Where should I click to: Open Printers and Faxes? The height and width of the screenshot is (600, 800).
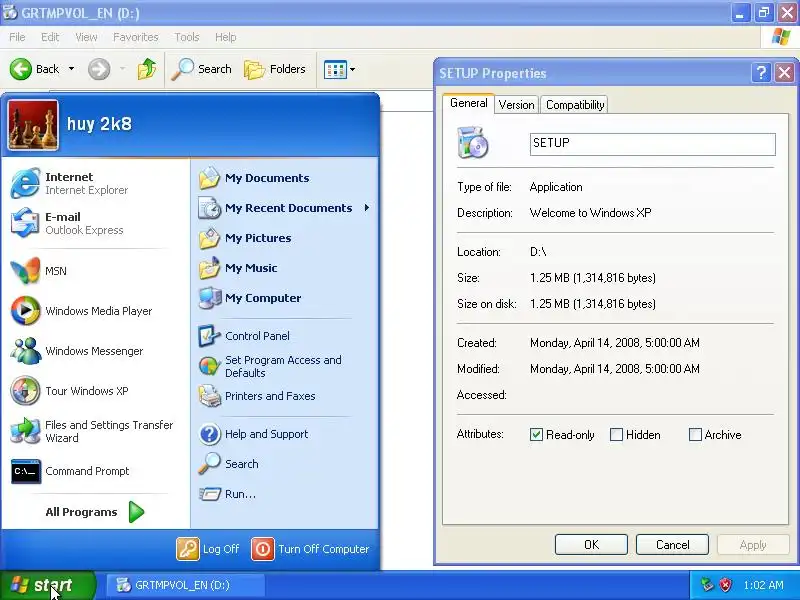pos(257,396)
